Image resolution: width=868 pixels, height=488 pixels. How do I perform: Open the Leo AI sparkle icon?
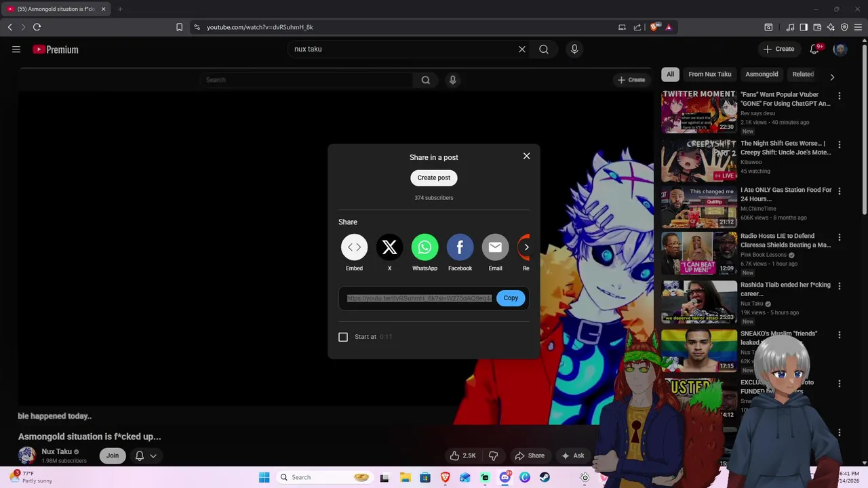click(831, 27)
